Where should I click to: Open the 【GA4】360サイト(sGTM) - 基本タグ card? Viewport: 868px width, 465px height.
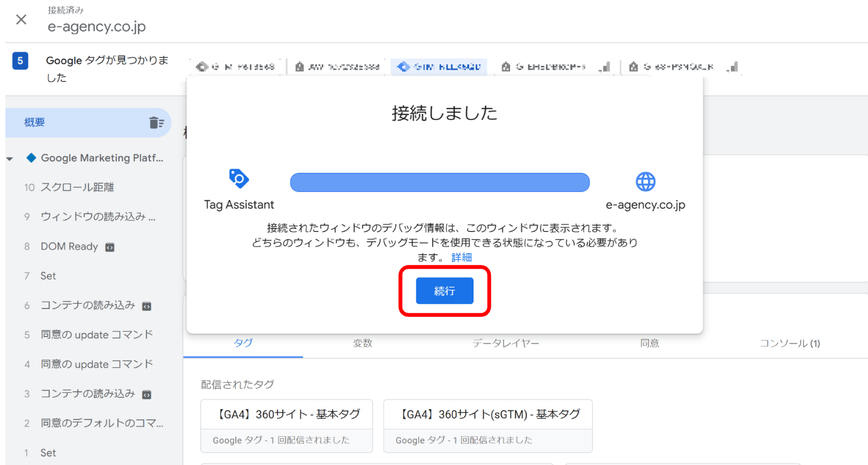(488, 426)
